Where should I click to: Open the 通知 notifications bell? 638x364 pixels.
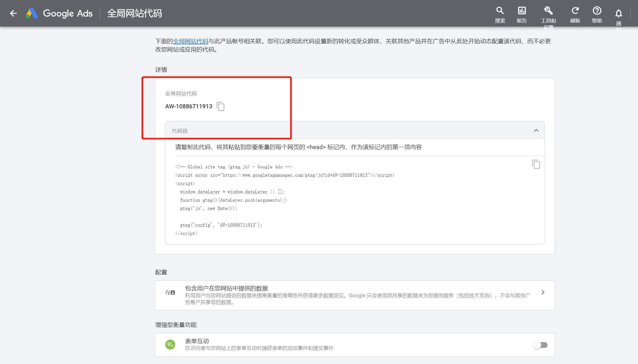point(619,13)
